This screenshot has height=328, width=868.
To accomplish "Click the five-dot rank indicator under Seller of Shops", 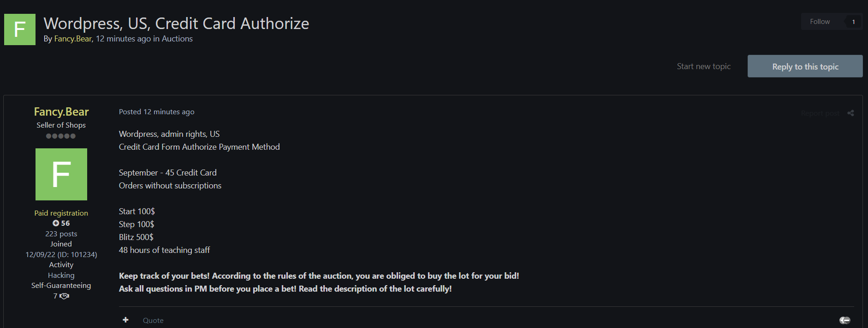I will pyautogui.click(x=61, y=136).
